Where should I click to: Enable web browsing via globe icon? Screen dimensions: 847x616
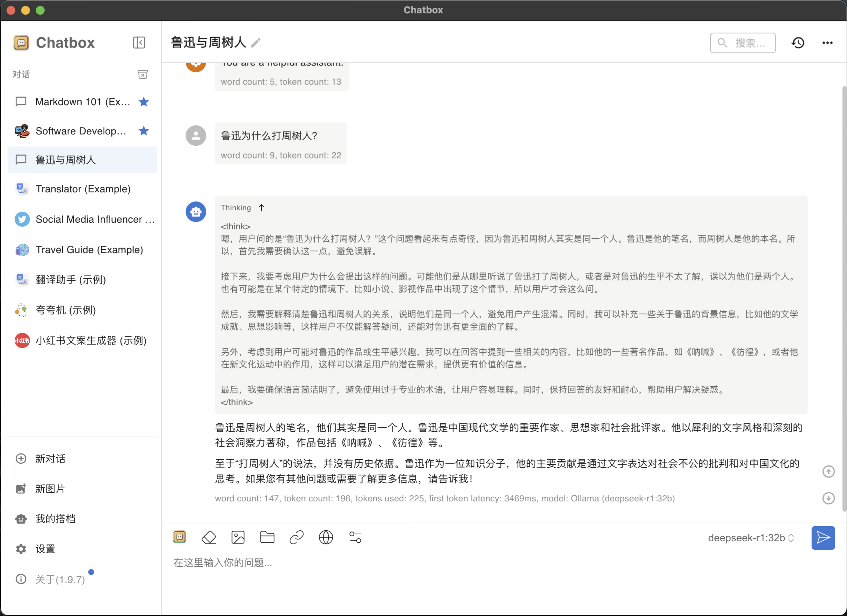[x=325, y=538]
